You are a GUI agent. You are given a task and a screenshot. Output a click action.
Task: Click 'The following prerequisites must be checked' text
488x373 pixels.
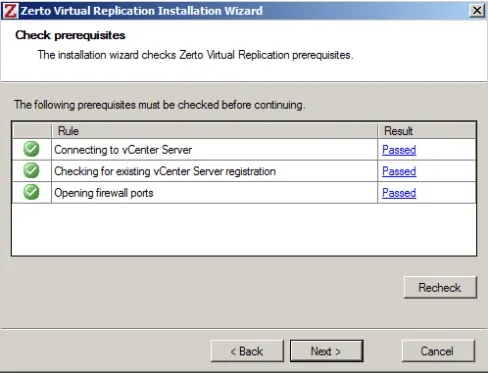coord(159,105)
